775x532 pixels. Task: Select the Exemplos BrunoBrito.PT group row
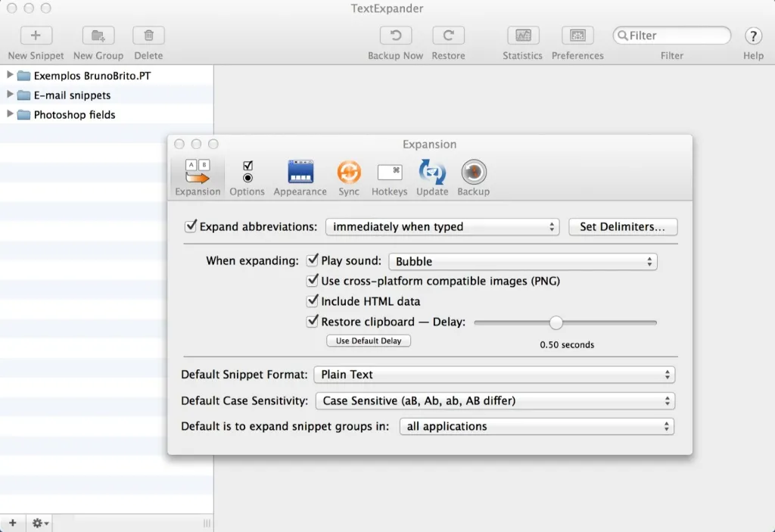pos(107,76)
